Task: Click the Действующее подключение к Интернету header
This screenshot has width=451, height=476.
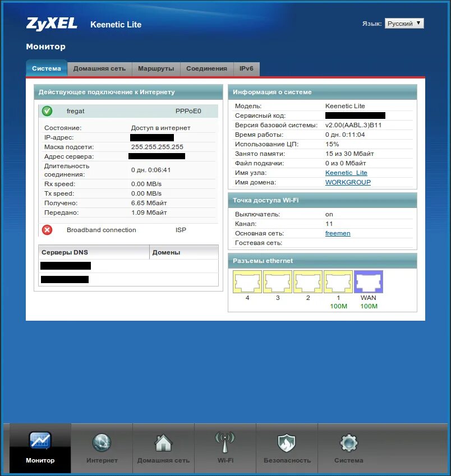Action: (x=128, y=92)
